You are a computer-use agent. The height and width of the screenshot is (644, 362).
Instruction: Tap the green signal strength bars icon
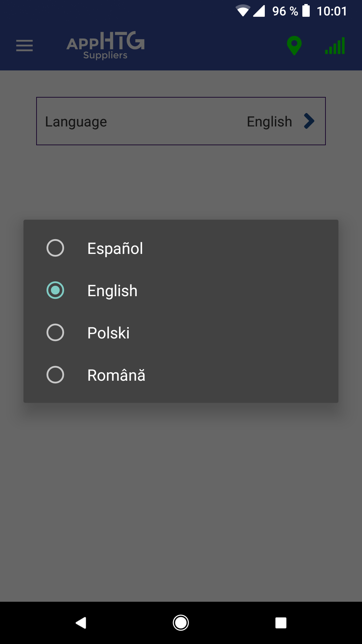335,46
